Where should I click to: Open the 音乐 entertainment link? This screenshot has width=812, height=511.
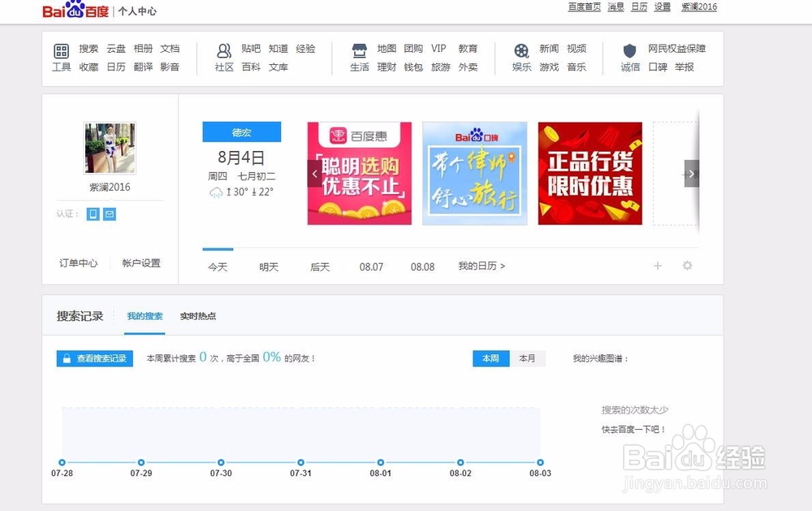(577, 67)
